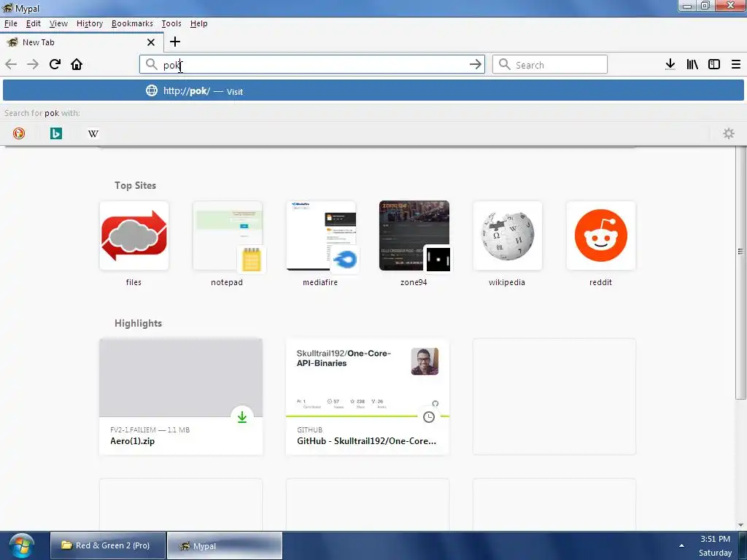747x560 pixels.
Task: Visit http://pok/ suggestion
Action: 373,90
